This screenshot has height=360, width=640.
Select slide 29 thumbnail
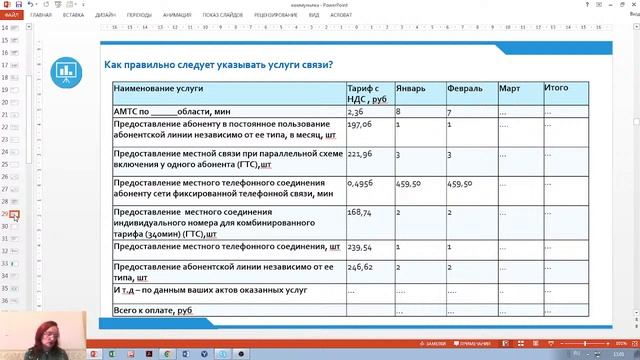point(14,214)
